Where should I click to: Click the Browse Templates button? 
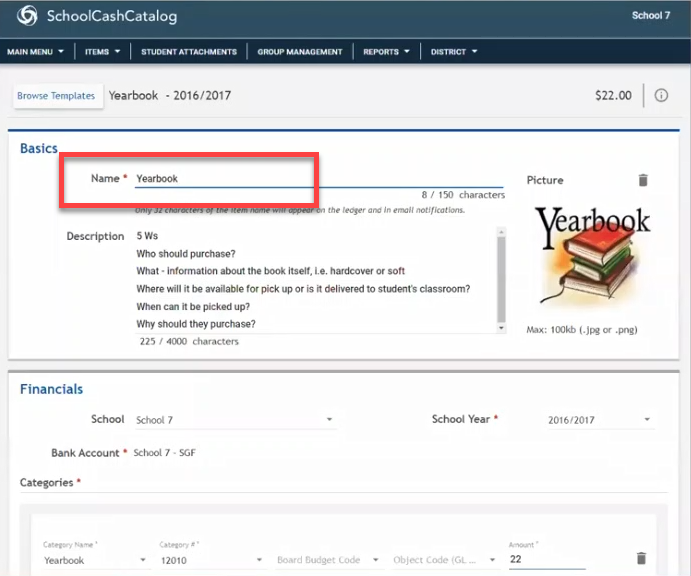[x=56, y=96]
